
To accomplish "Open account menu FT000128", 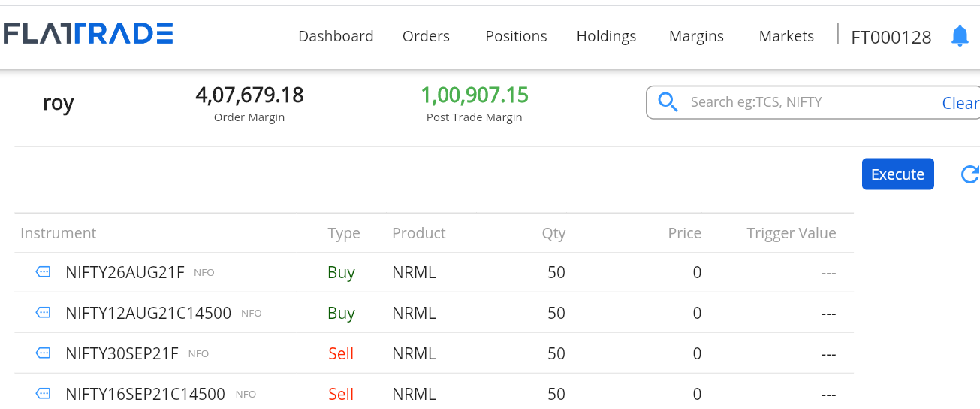I will point(891,37).
